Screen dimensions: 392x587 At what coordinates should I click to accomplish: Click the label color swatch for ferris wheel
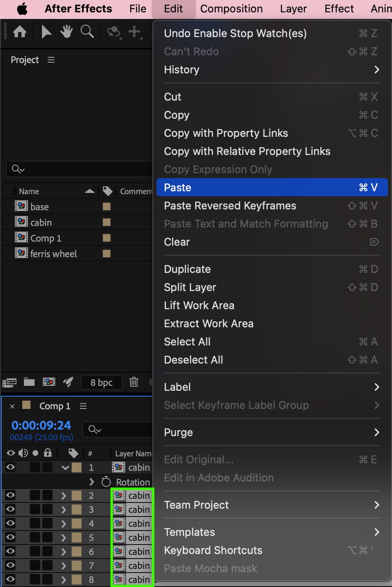point(107,254)
